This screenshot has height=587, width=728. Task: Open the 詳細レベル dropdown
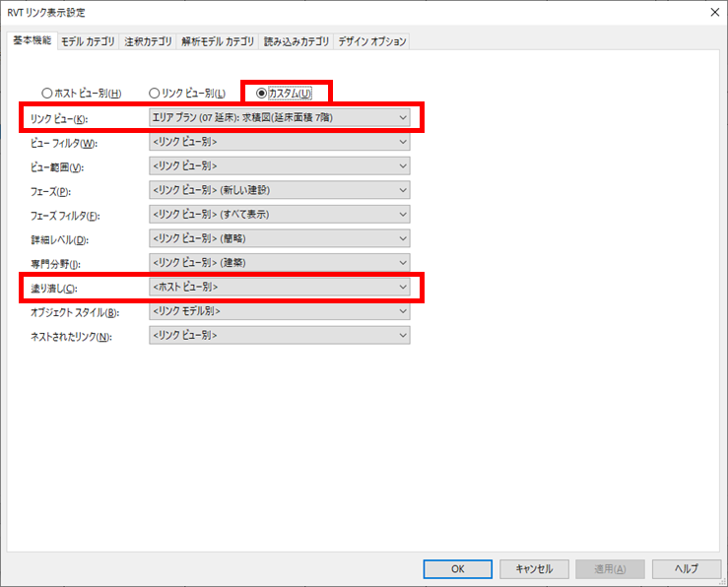pyautogui.click(x=280, y=238)
